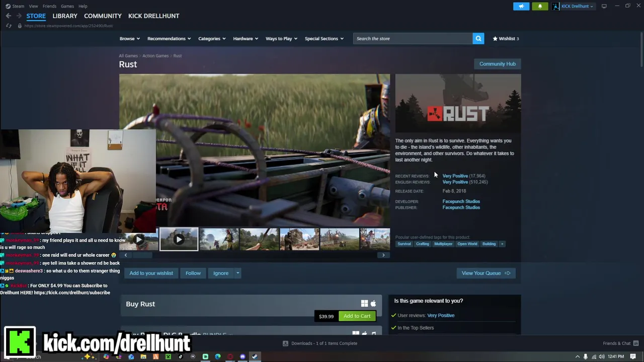Select the STORE tab
The image size is (644, 362).
pos(36,16)
